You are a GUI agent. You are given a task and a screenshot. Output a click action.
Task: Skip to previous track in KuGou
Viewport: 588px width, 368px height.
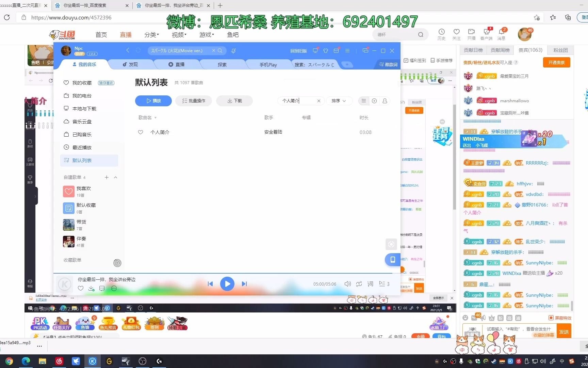210,284
